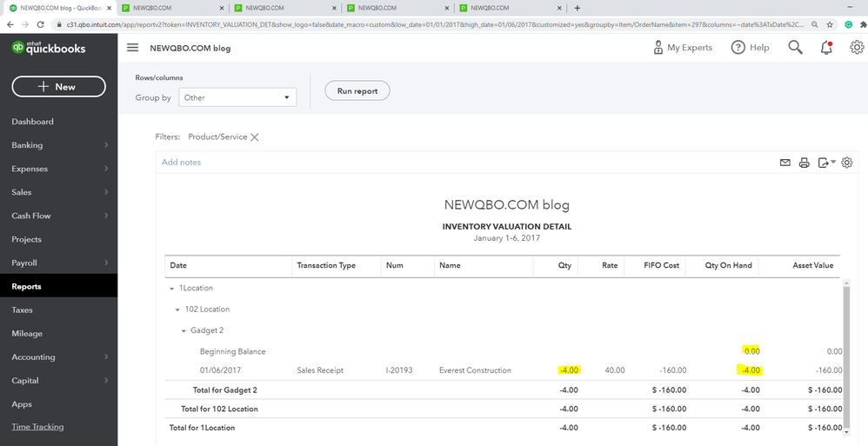Click the Add notes link
Screen dimensions: 868x446
click(x=181, y=162)
